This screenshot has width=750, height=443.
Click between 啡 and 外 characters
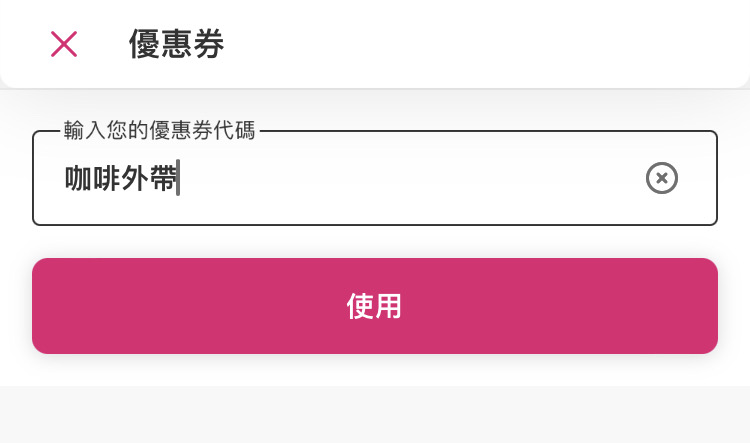121,178
